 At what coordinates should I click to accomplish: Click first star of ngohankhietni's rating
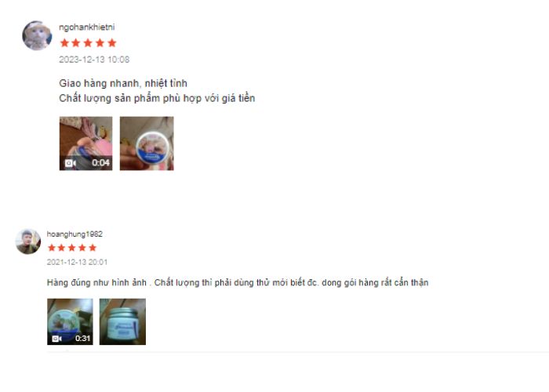click(x=64, y=43)
